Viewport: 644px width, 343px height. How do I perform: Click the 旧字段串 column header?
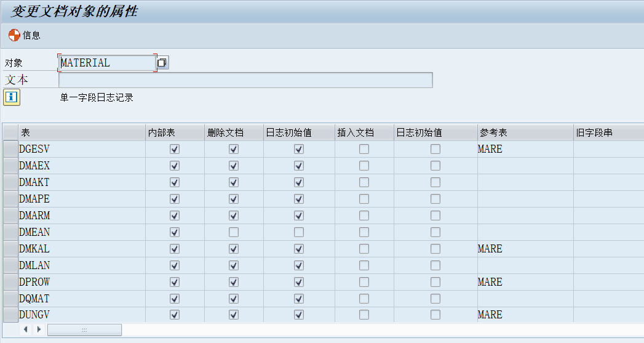point(609,132)
